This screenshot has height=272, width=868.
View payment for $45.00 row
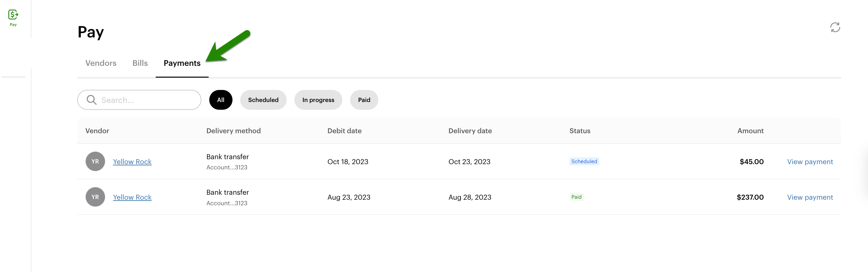coord(810,162)
